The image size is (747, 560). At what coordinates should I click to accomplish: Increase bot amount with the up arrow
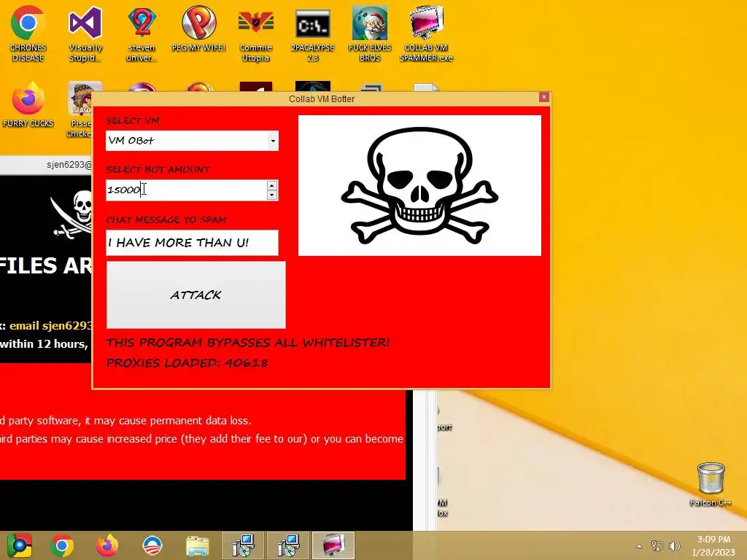click(271, 185)
